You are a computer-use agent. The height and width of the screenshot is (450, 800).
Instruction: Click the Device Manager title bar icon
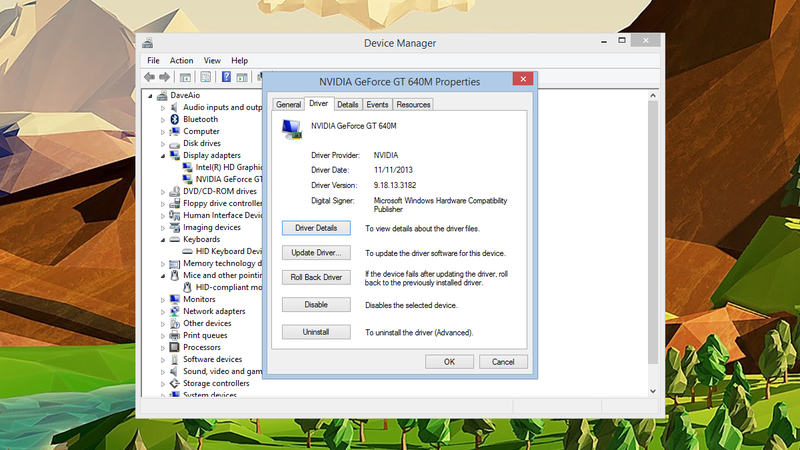pyautogui.click(x=147, y=43)
